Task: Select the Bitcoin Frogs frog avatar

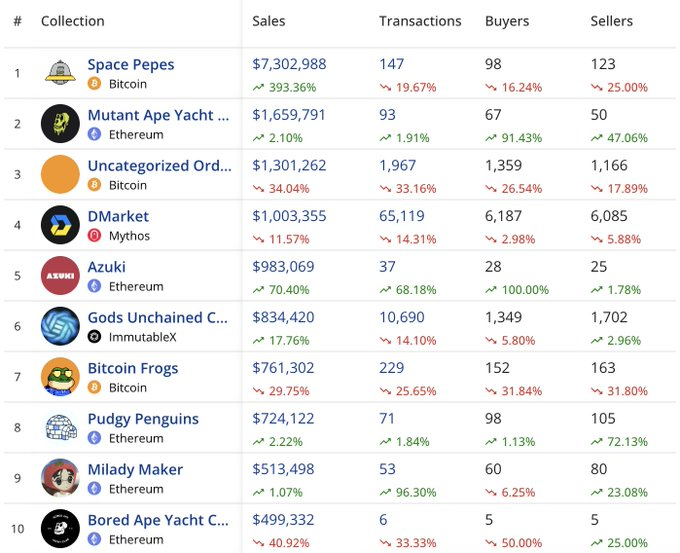Action: tap(60, 377)
